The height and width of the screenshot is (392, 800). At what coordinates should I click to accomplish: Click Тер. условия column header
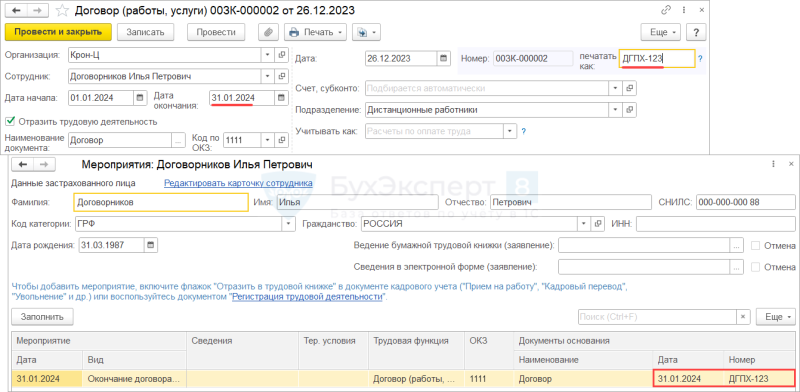(334, 340)
